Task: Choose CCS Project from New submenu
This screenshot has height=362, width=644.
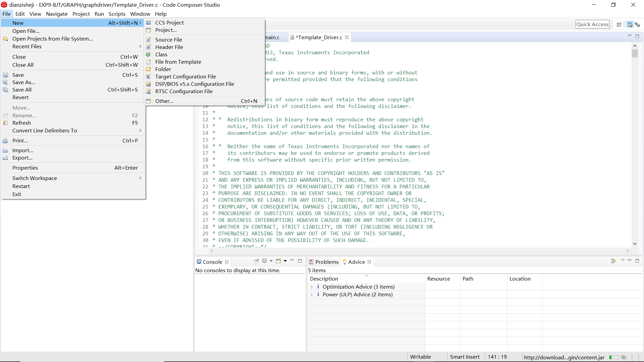Action: coord(169,23)
